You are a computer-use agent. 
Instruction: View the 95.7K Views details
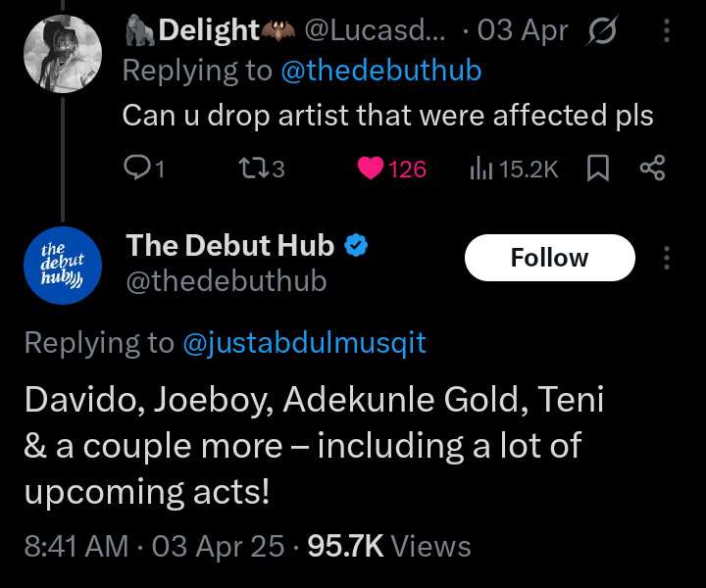tap(389, 546)
